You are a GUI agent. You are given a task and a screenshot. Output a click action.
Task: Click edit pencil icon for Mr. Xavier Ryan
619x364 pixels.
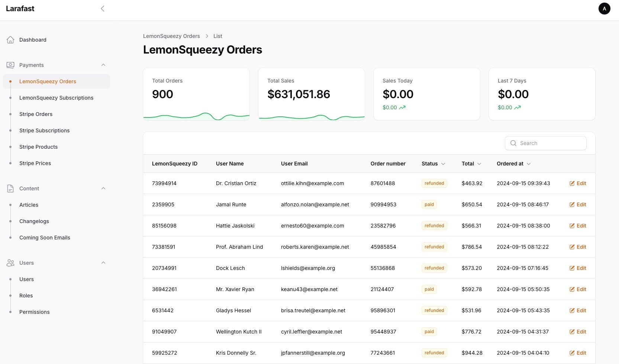(x=572, y=289)
